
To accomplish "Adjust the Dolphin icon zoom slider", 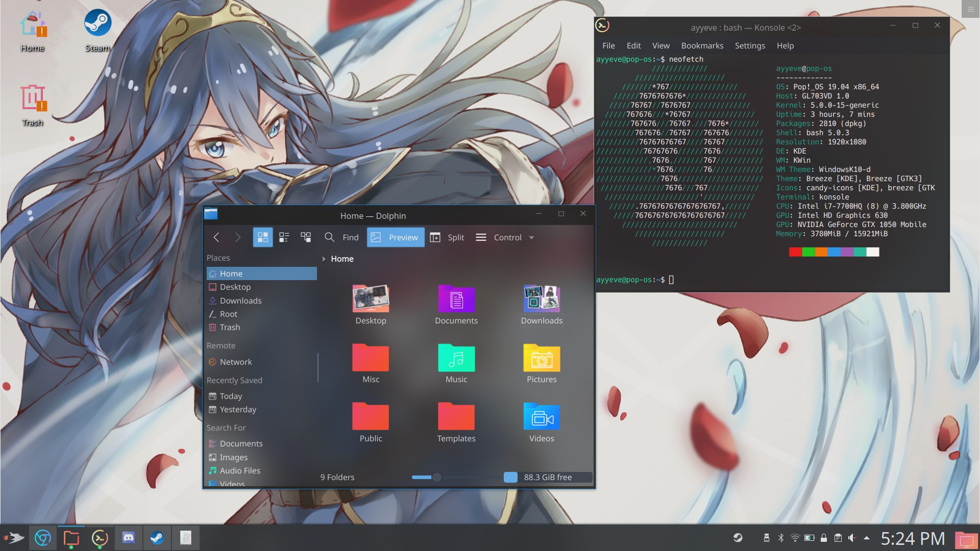I will (437, 478).
